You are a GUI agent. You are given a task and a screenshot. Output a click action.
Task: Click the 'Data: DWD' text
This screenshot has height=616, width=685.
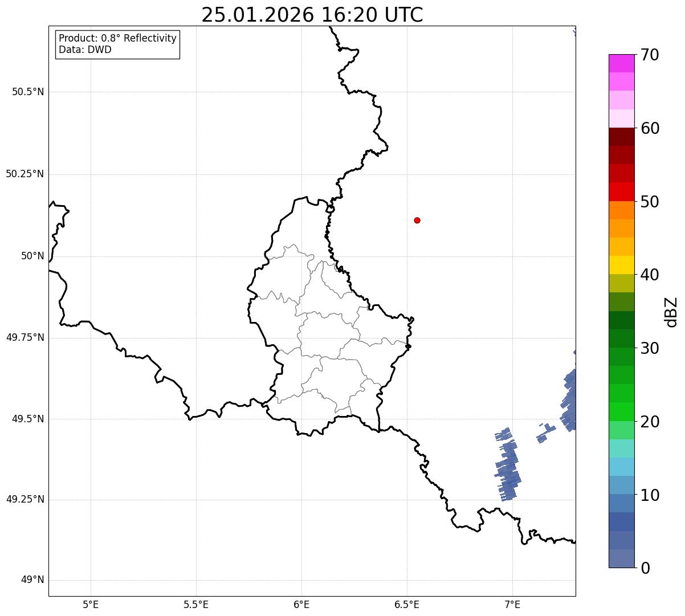click(85, 50)
